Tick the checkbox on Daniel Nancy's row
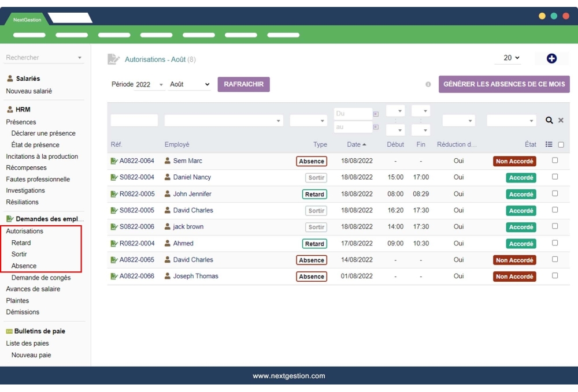Screen dimensions: 578x392 pos(554,178)
